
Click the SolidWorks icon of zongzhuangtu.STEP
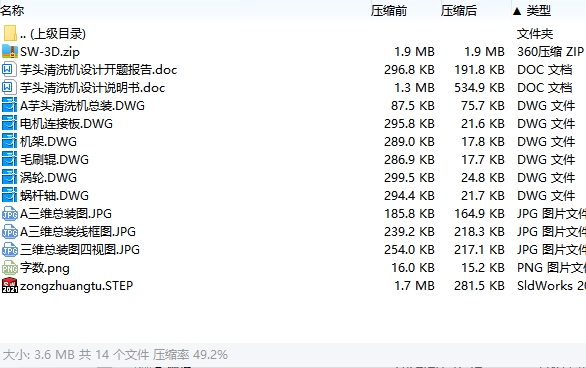10,285
